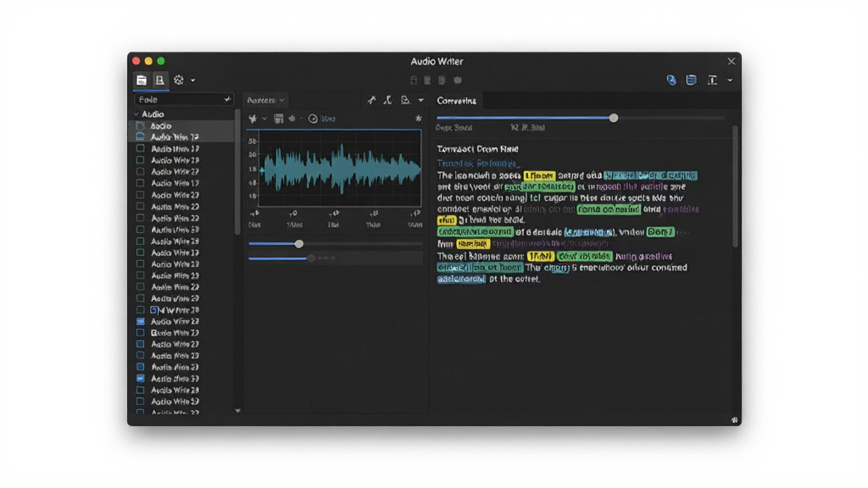Click the first time marker below the waveform

(254, 219)
